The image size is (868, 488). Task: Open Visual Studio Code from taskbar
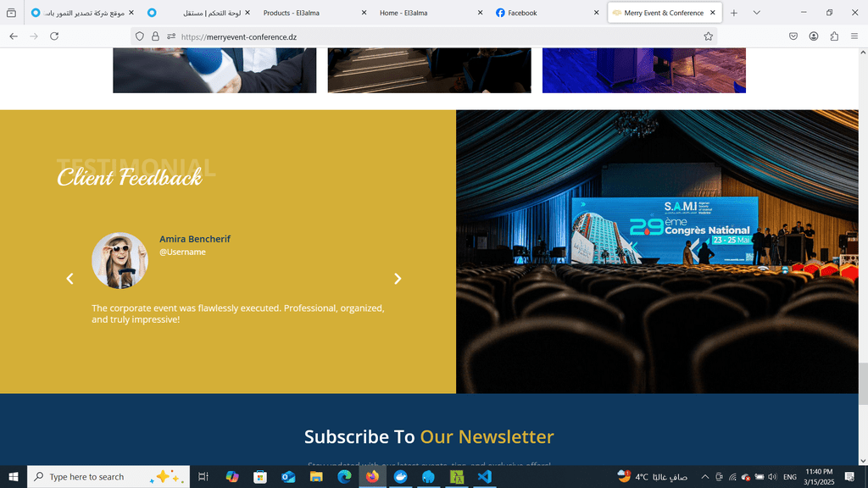coord(484,476)
